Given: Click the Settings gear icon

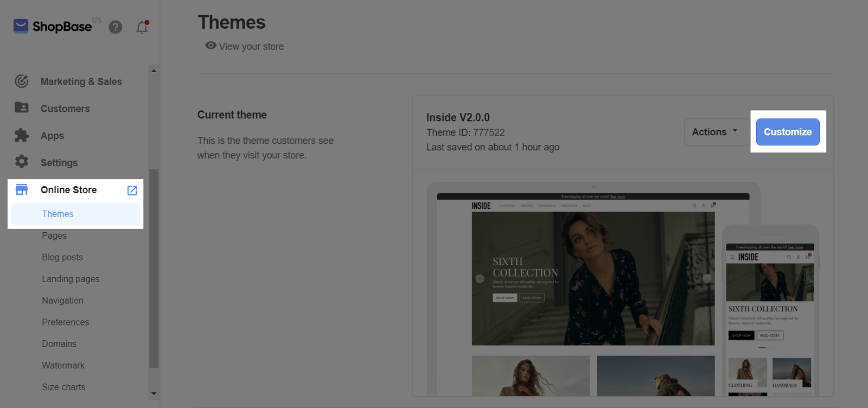Looking at the screenshot, I should [22, 162].
